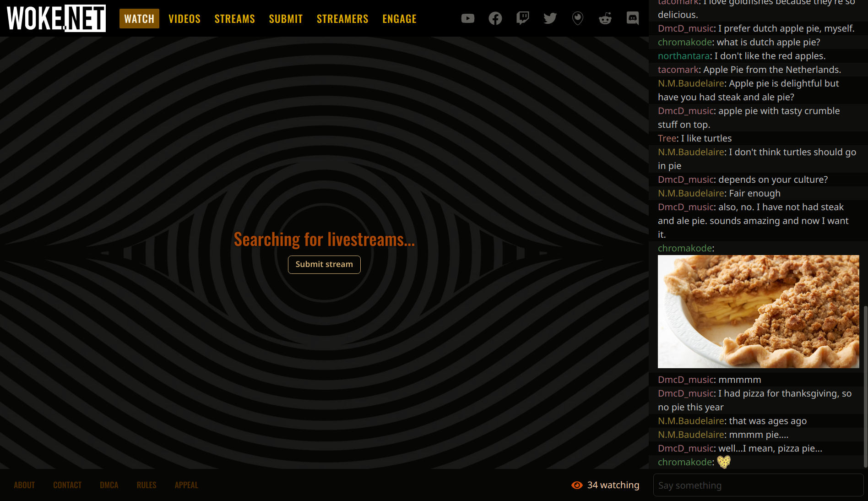
Task: Click 'Searching for livestreams...' heading
Action: click(x=324, y=240)
